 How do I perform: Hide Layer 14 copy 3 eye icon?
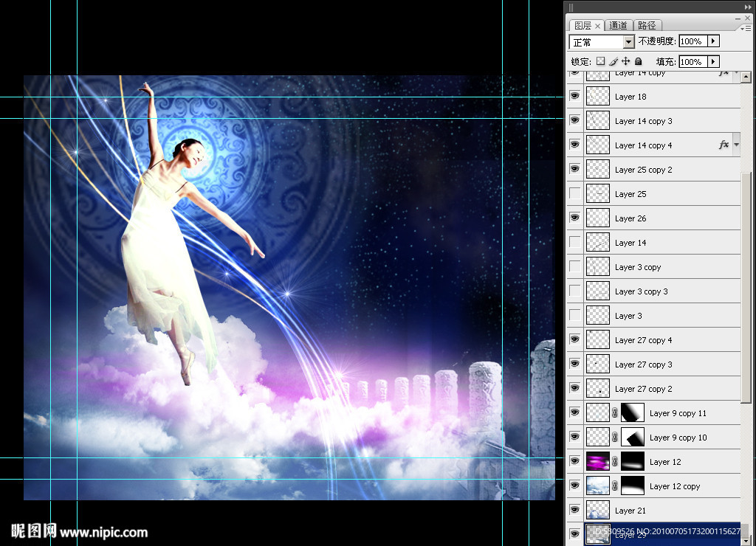click(x=574, y=120)
